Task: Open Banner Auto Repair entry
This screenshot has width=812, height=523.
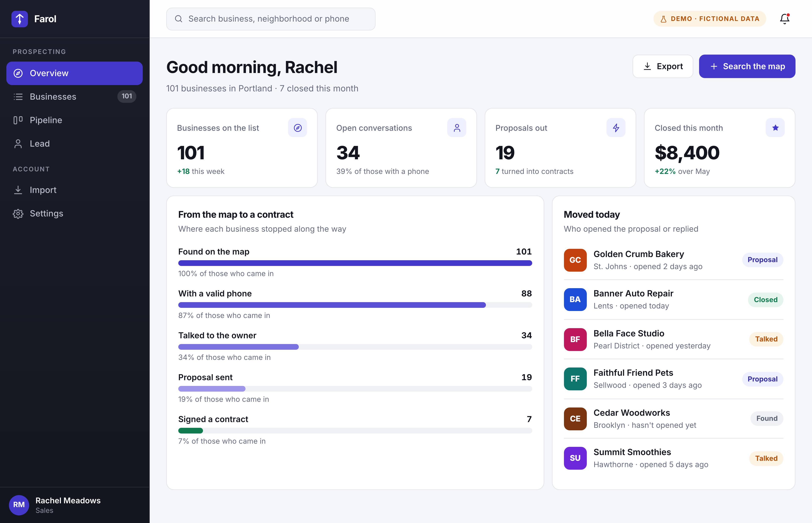Action: click(x=673, y=300)
